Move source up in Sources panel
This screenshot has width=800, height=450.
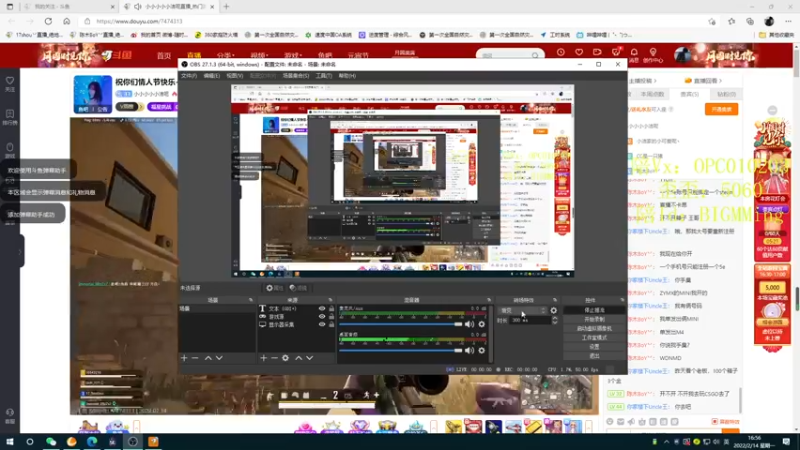pyautogui.click(x=298, y=358)
